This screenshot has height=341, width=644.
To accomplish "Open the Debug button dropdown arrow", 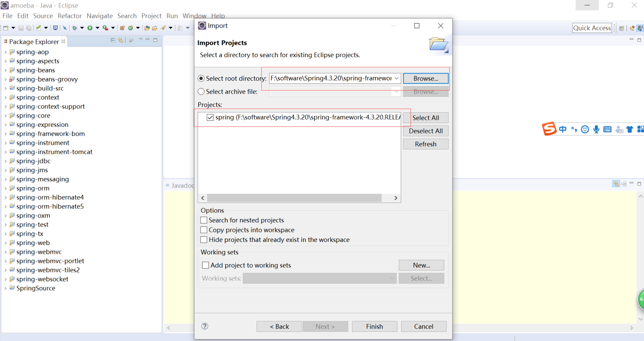I will coord(82,28).
